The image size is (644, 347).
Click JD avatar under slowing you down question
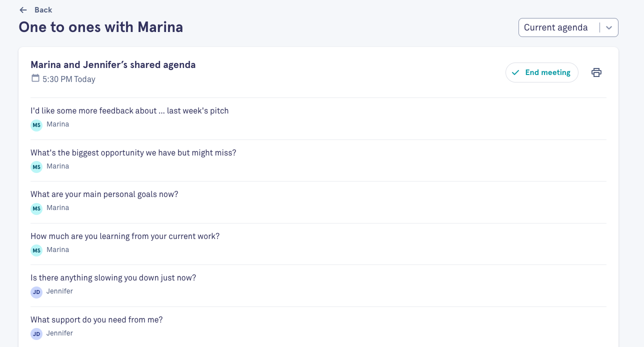point(36,292)
